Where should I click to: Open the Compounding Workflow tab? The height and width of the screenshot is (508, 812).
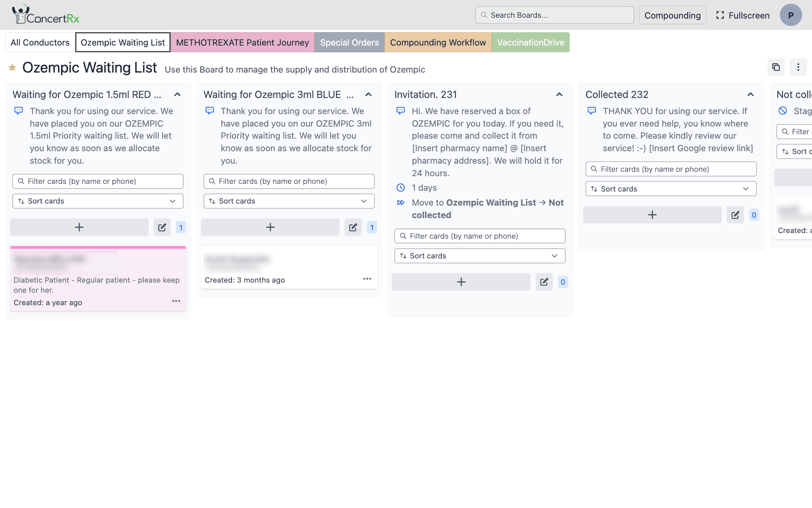pos(438,42)
